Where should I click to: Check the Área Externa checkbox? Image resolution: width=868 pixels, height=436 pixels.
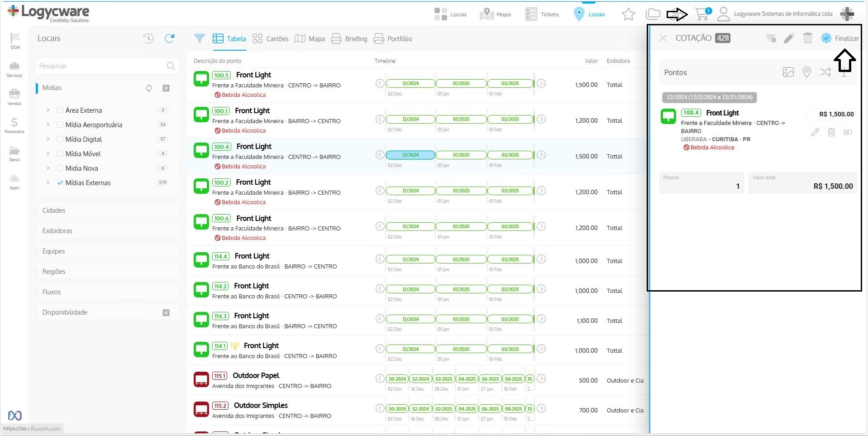(60, 110)
